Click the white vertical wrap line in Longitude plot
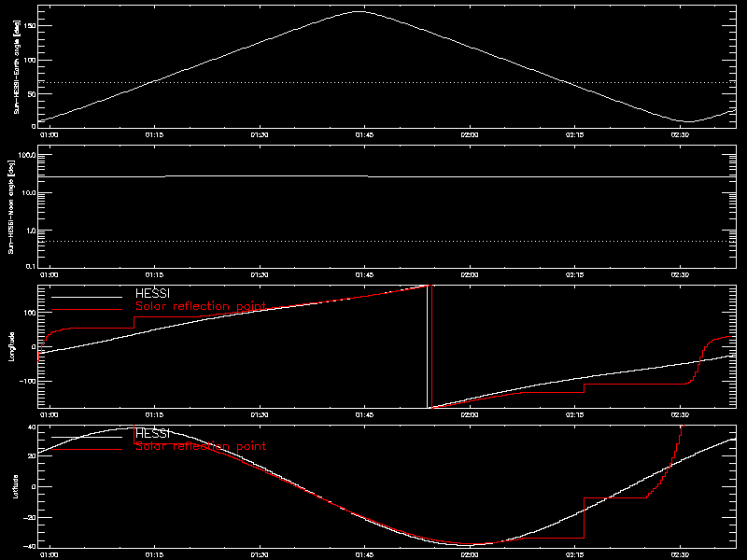Screen dimensions: 747x560 tap(427, 346)
